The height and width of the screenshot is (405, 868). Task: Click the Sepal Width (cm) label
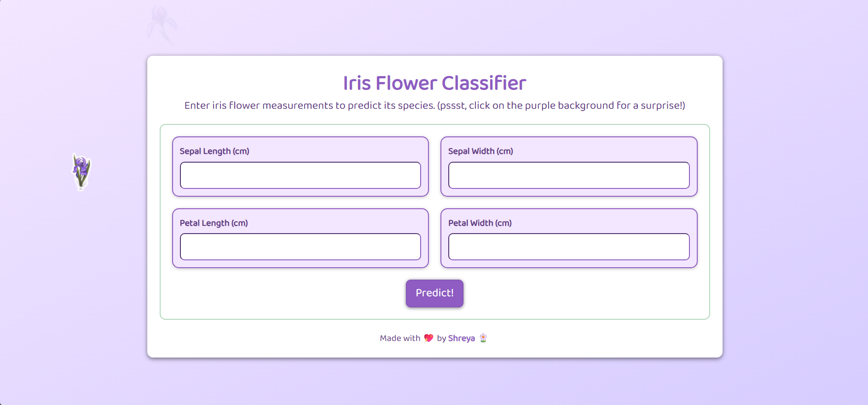[480, 151]
